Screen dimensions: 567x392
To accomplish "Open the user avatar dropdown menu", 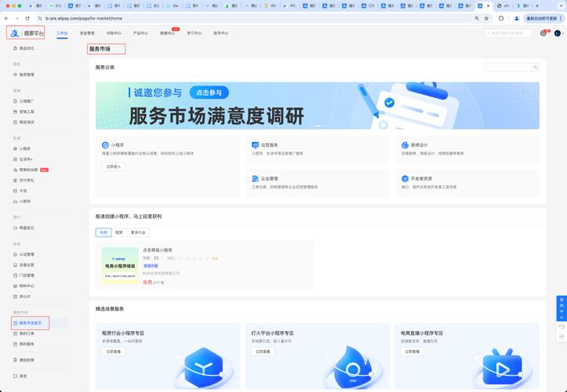I will tap(558, 33).
